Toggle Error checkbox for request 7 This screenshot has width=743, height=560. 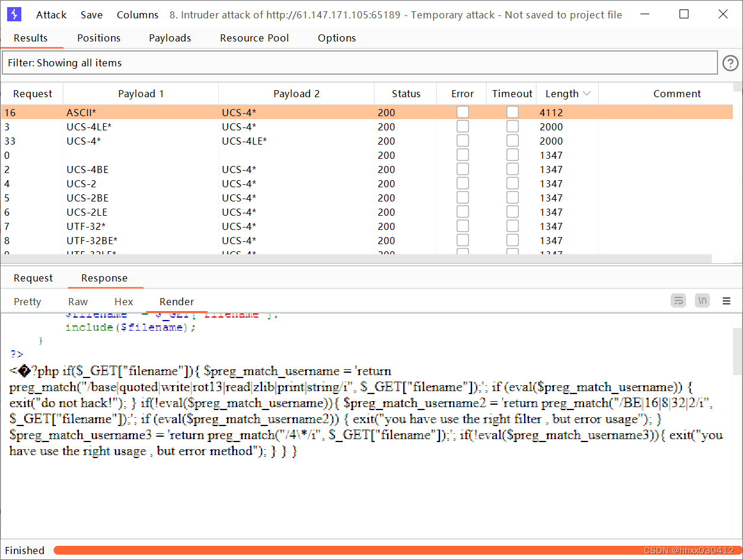(463, 226)
